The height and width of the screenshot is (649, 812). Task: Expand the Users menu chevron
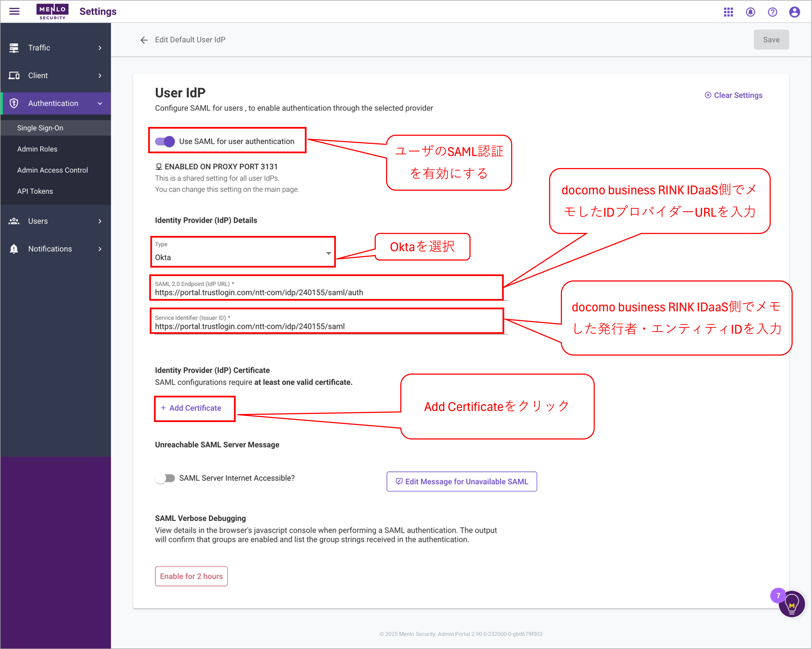click(100, 221)
